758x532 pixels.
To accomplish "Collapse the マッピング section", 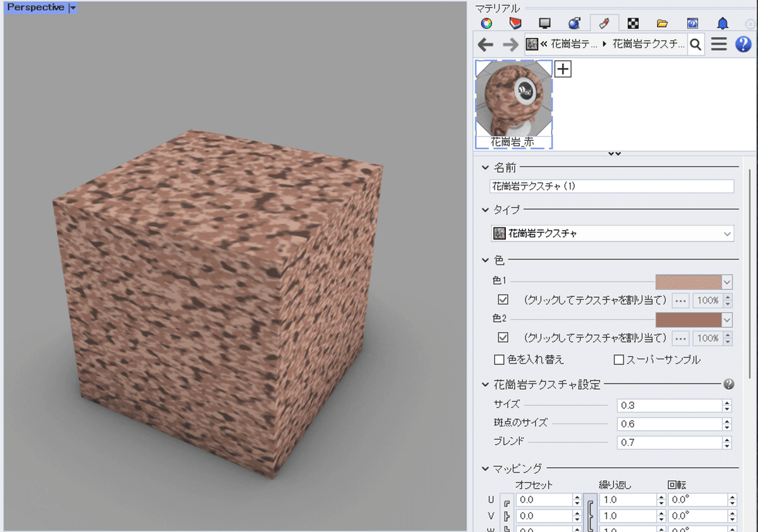I will click(485, 469).
